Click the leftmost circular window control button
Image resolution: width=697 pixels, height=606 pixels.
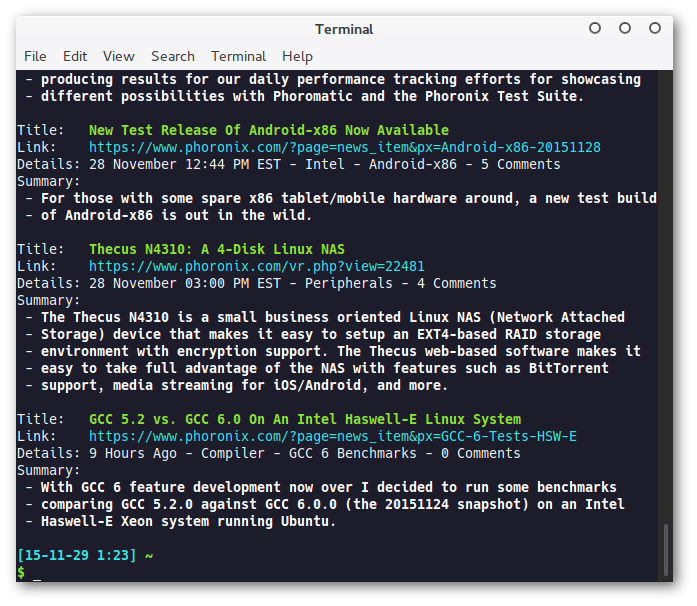[x=595, y=28]
